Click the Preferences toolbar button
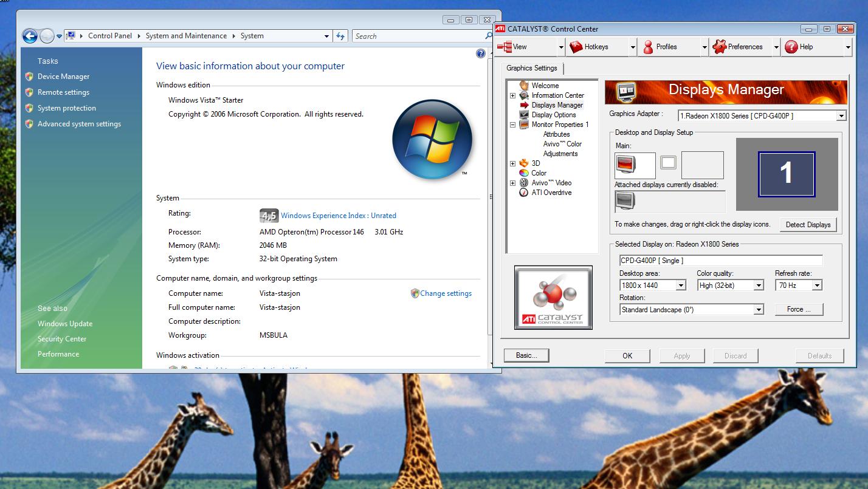This screenshot has height=489, width=868. point(741,47)
